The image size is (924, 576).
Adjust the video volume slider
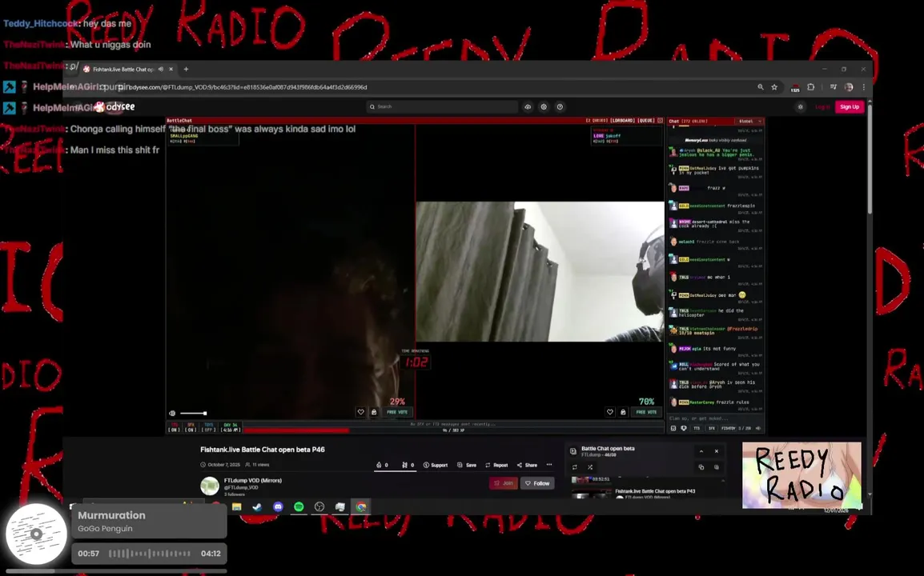pyautogui.click(x=193, y=414)
